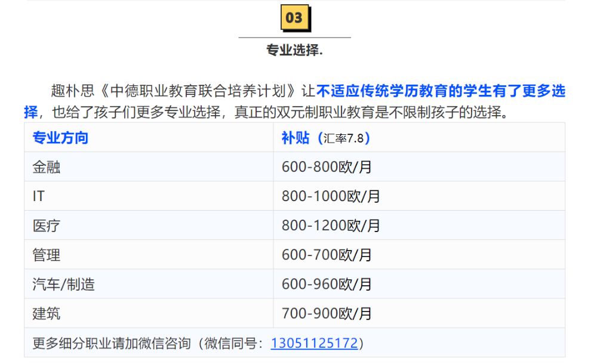The height and width of the screenshot is (364, 597).
Task: Select the heading text 专业选择.
Action: click(x=294, y=50)
